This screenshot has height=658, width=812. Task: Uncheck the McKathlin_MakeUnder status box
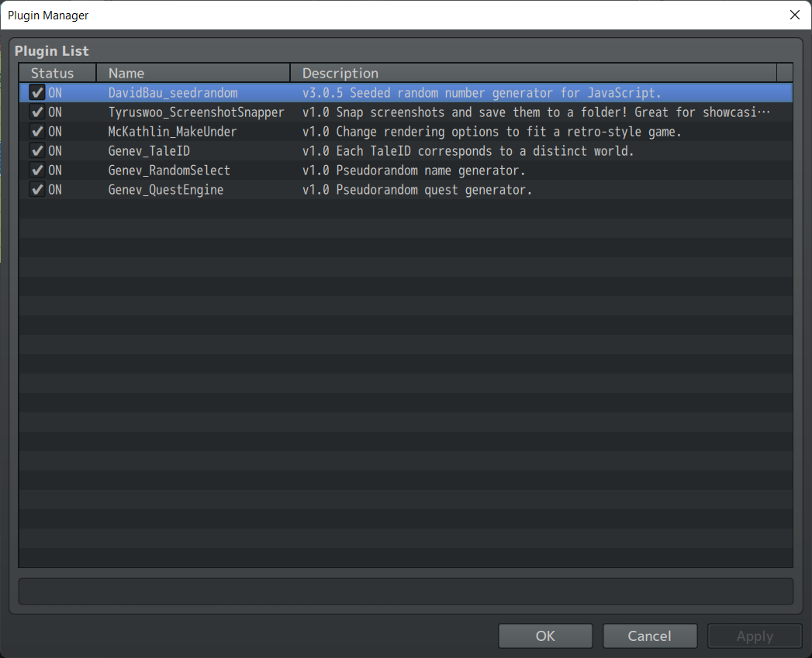coord(36,131)
